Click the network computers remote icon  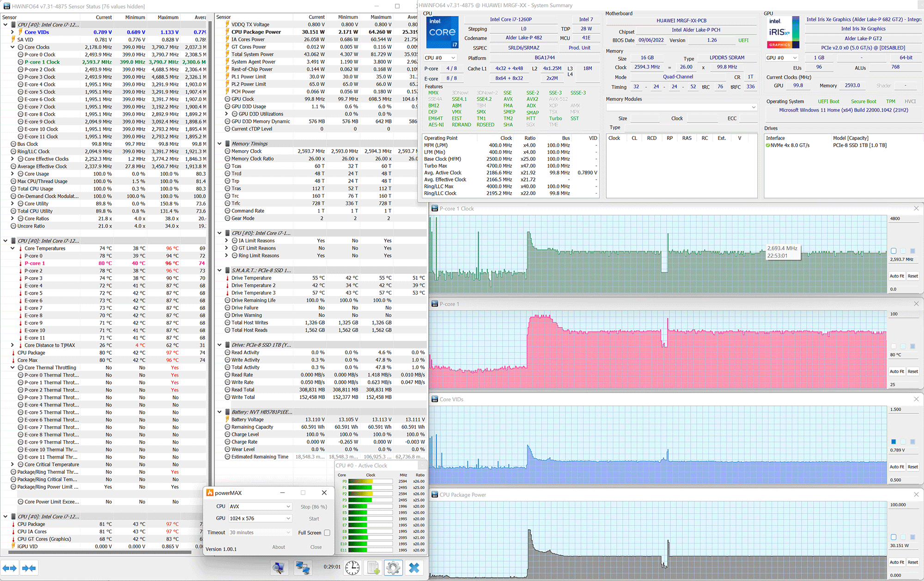(x=303, y=568)
